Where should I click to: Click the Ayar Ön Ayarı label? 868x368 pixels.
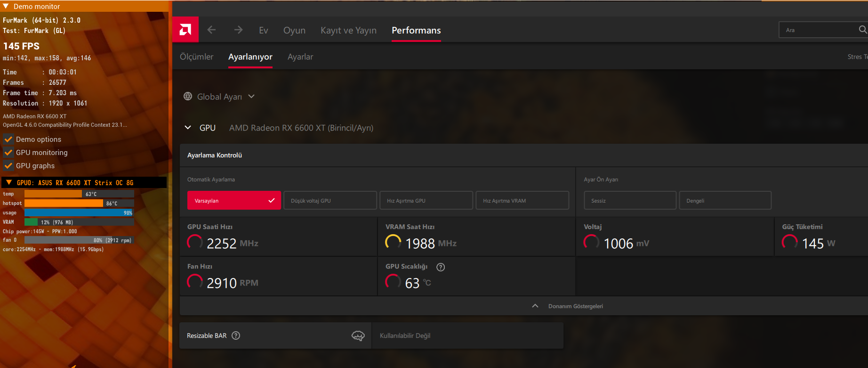[601, 180]
